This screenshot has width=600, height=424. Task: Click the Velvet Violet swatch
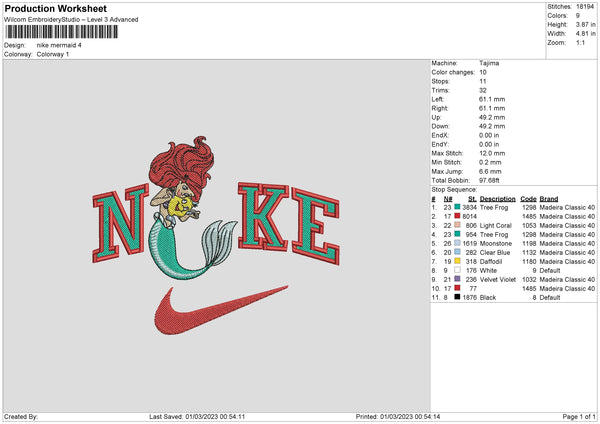[457, 279]
